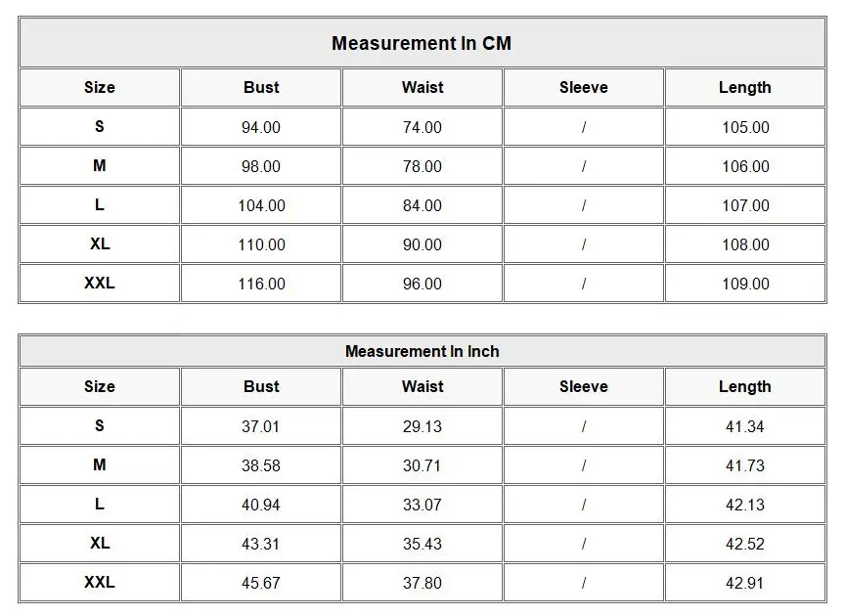Click the 110.00 bust measurement for XL

[x=261, y=244]
